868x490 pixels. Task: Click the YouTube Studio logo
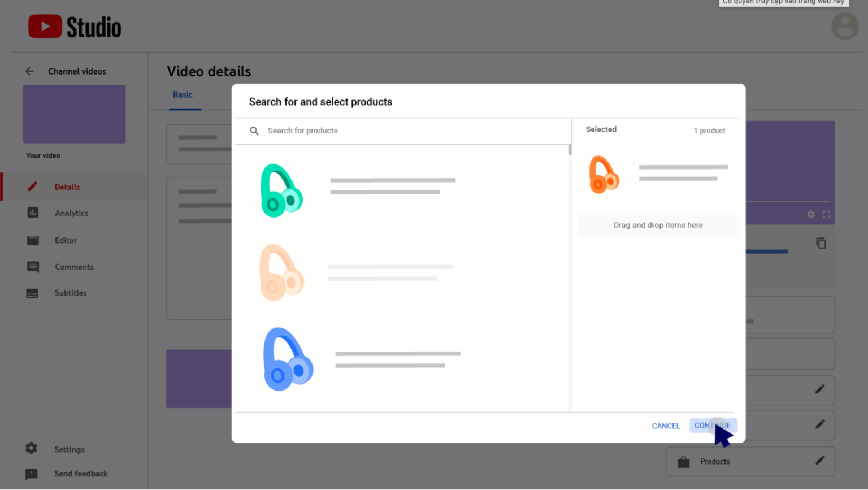[74, 26]
